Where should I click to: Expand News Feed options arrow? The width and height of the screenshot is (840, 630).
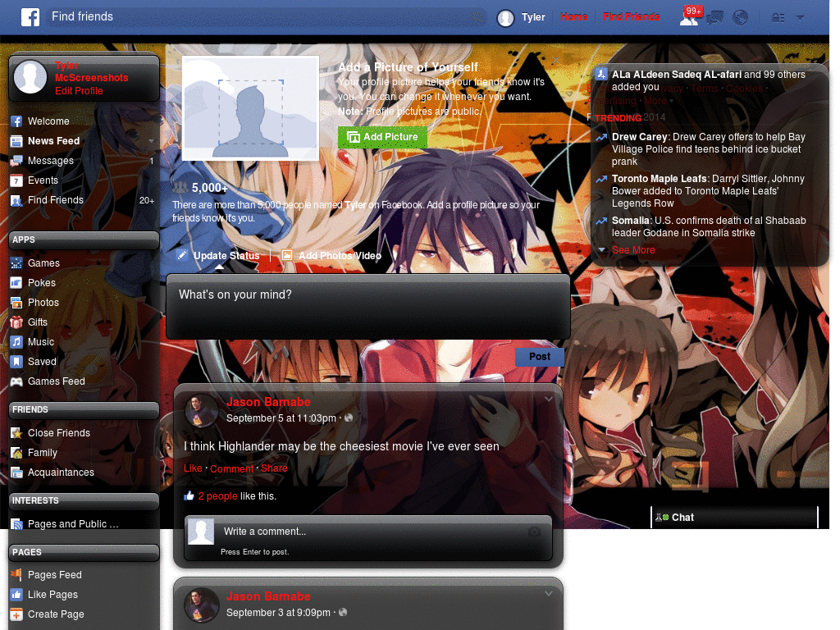[151, 141]
